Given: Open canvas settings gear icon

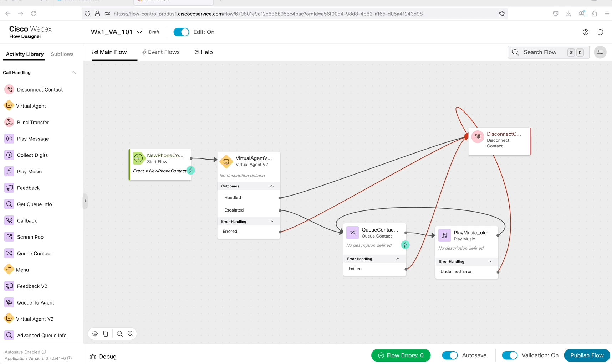Looking at the screenshot, I should [95, 334].
